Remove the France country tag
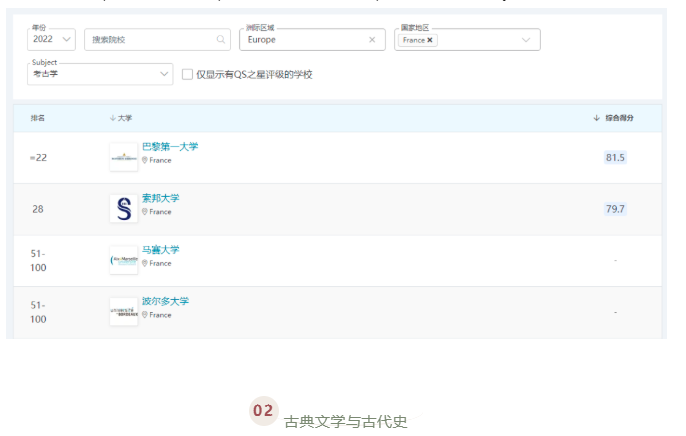 (430, 40)
